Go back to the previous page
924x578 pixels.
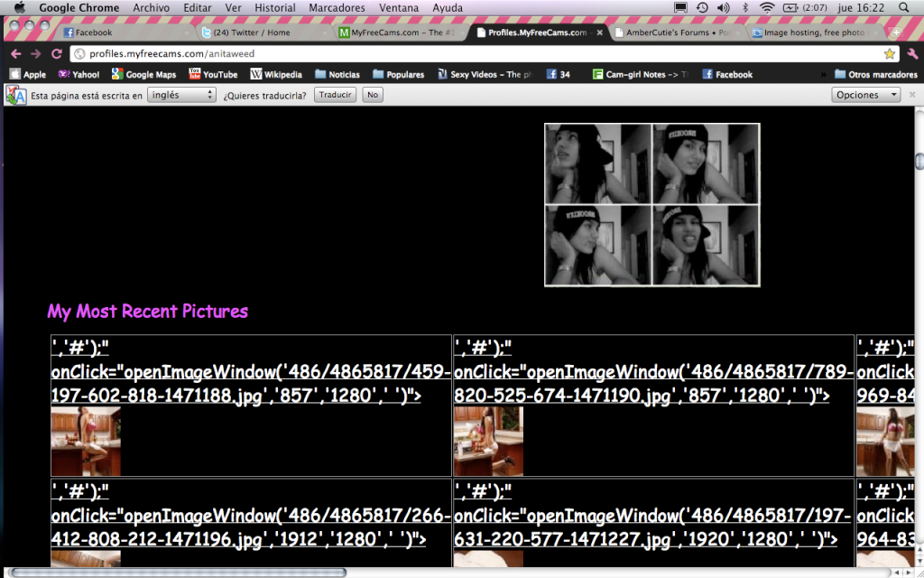pos(16,53)
